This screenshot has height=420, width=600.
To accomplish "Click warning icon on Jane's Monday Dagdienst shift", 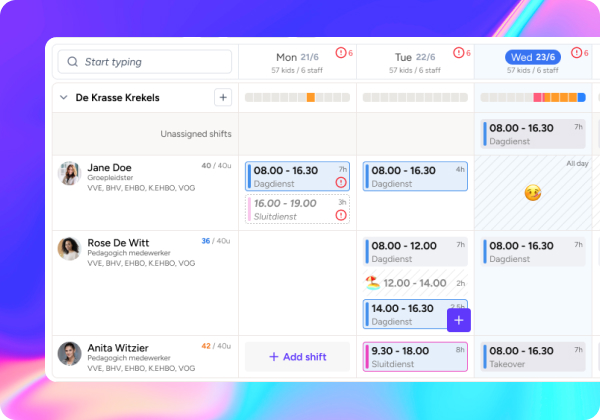I will point(341,183).
